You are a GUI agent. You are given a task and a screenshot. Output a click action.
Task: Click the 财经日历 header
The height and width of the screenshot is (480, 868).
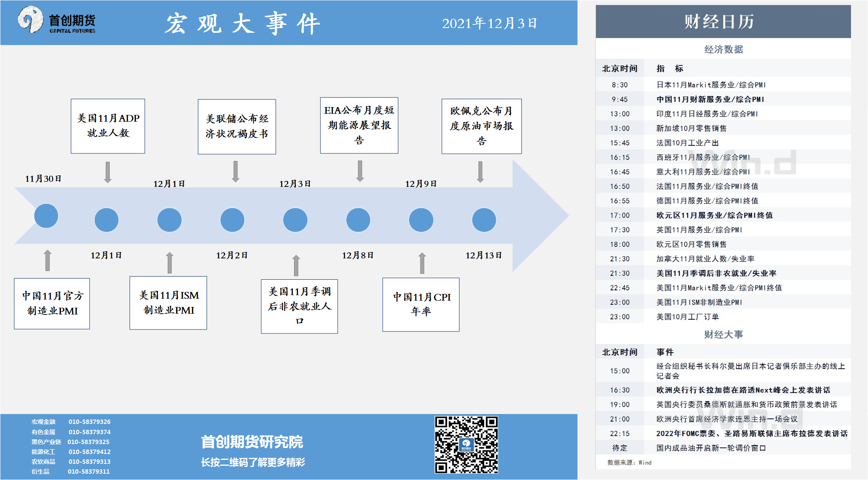723,22
